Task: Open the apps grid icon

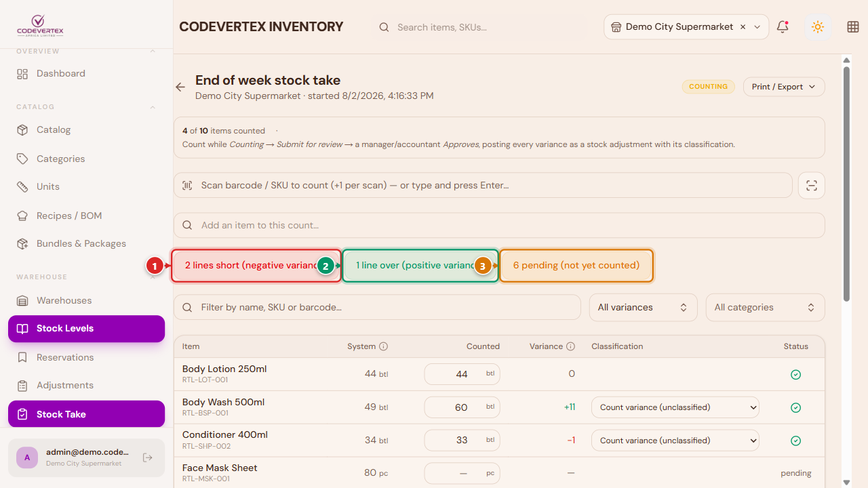Action: pos(853,27)
